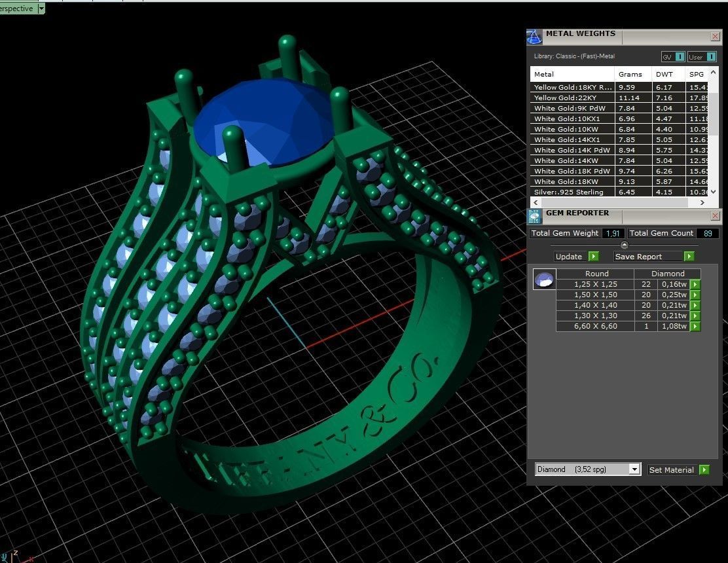Click the Perspective viewport label
This screenshot has width=728, height=563.
pos(17,9)
